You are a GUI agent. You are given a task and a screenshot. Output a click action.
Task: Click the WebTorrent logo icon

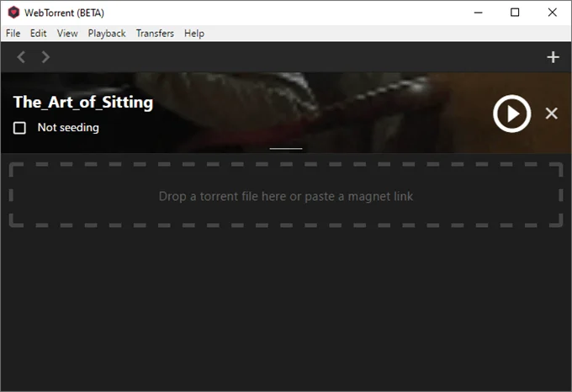pos(13,13)
